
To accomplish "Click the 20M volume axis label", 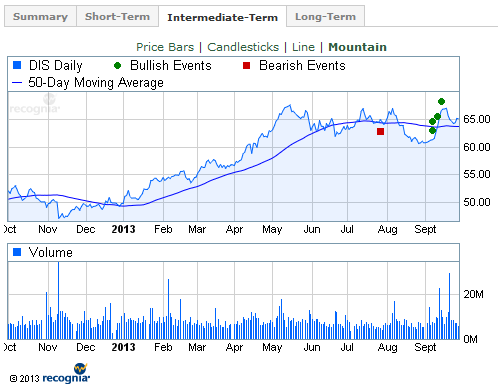I will (473, 294).
